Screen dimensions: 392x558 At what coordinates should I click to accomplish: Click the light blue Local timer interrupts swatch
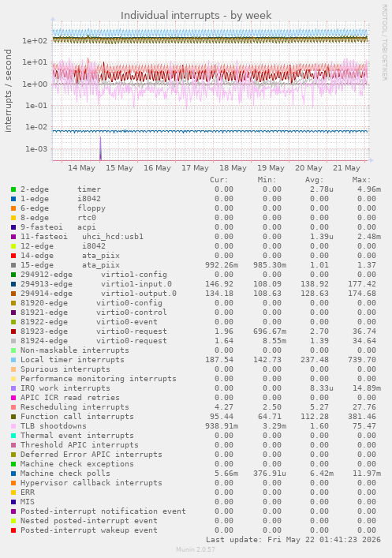pyautogui.click(x=13, y=360)
